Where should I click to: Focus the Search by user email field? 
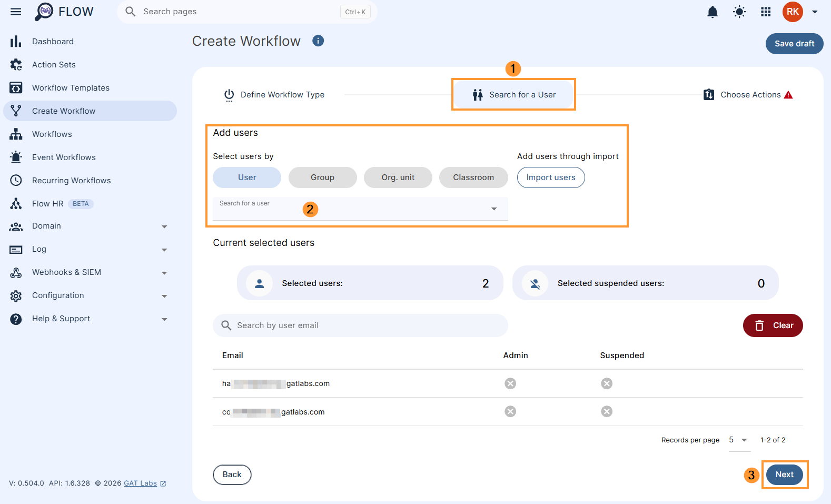tap(360, 325)
